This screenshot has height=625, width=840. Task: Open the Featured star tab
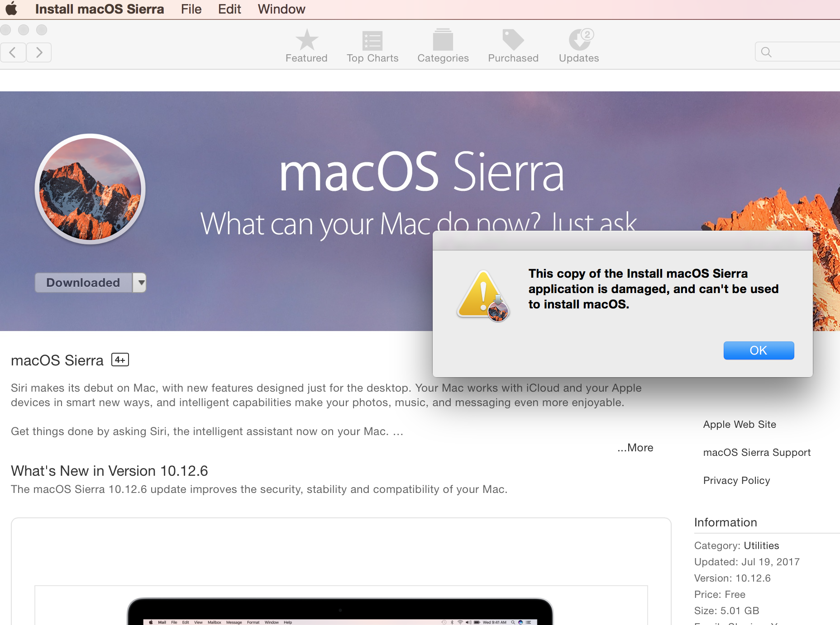pyautogui.click(x=306, y=46)
